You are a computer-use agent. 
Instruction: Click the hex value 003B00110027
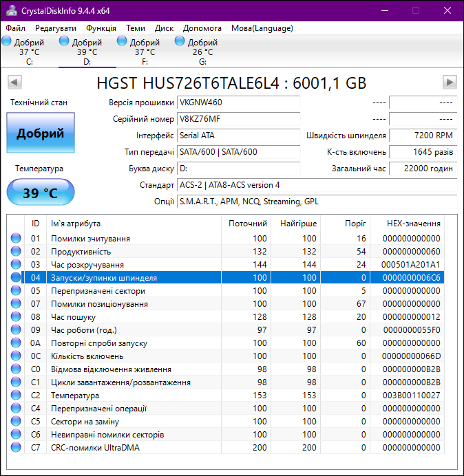(412, 396)
